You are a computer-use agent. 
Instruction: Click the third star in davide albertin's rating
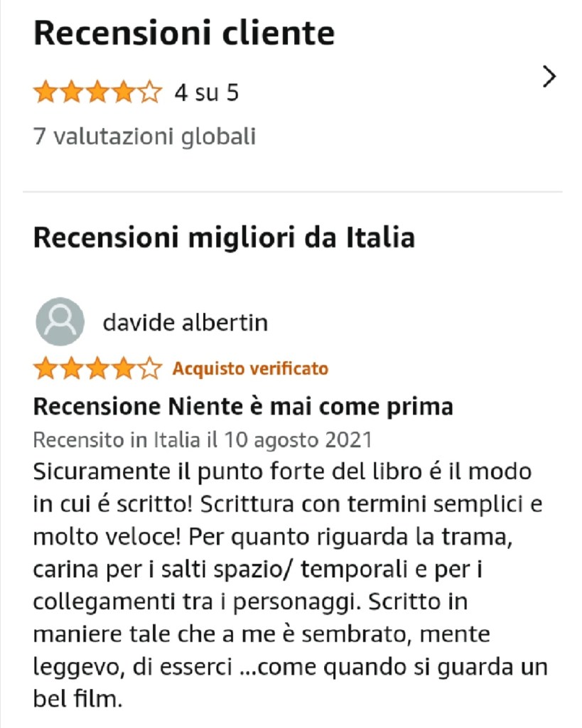(x=98, y=368)
